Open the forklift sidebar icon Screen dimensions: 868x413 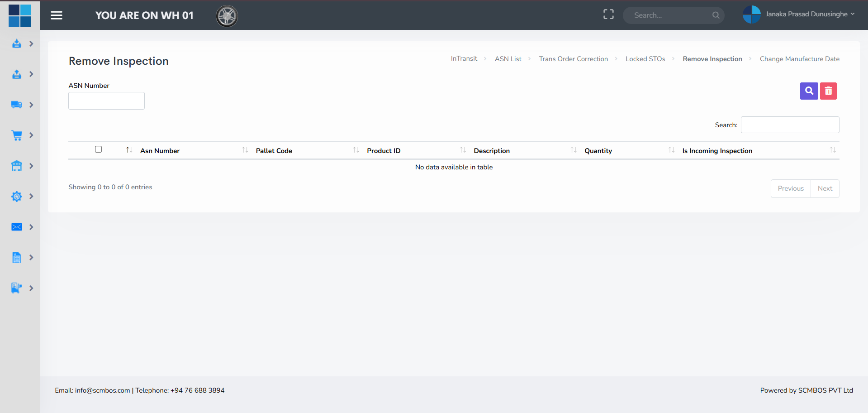[x=17, y=288]
